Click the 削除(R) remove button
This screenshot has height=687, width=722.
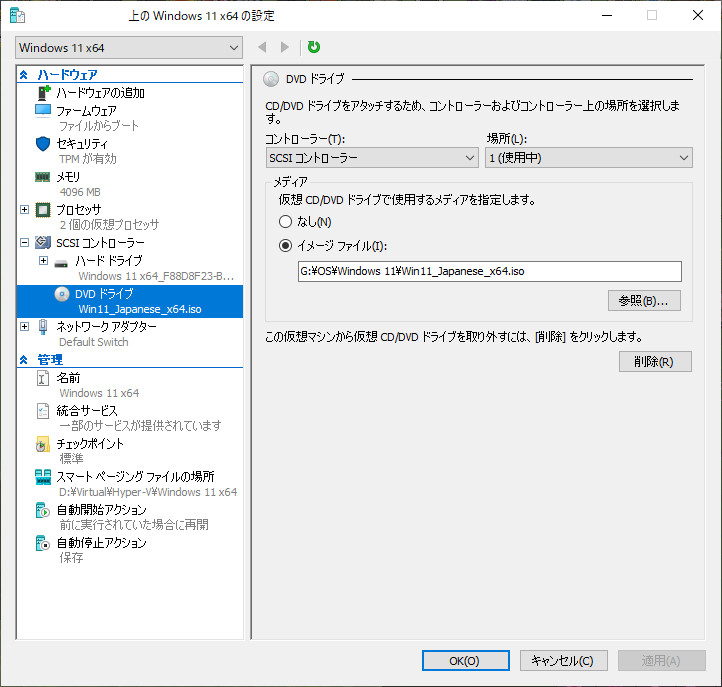pyautogui.click(x=655, y=362)
